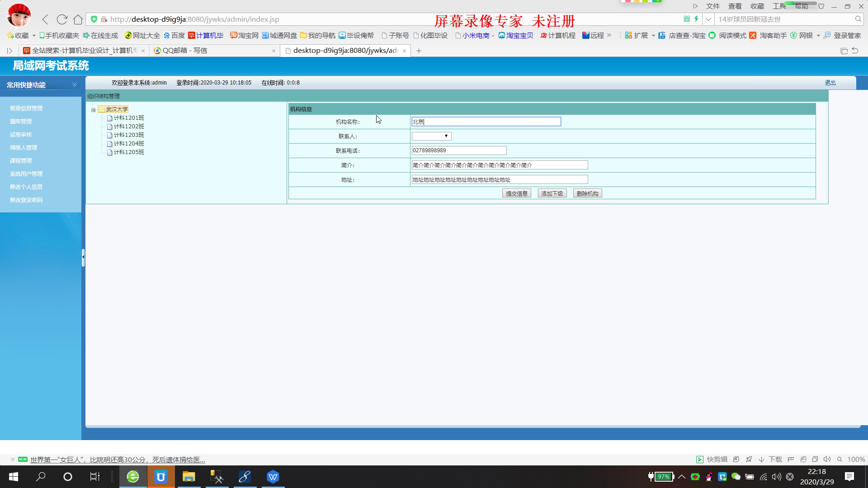Open the 收藏 star bookmark icon
This screenshot has width=868, height=488.
[10, 35]
